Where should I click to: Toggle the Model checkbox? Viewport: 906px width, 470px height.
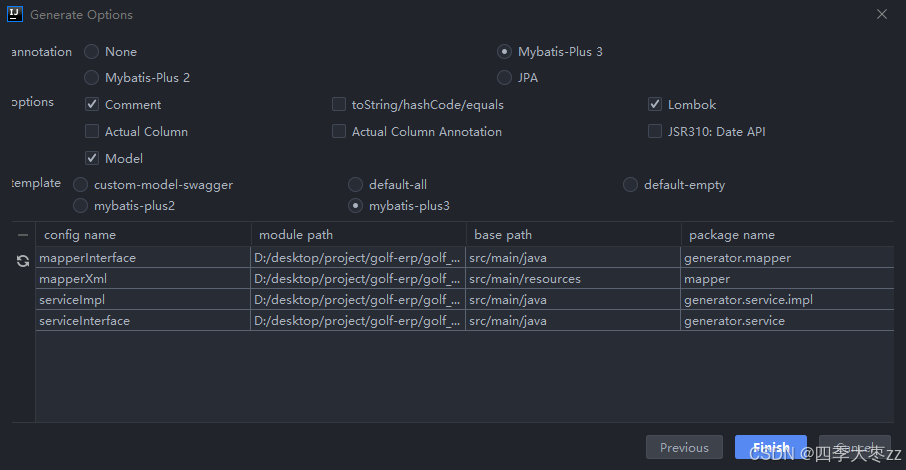coord(92,158)
